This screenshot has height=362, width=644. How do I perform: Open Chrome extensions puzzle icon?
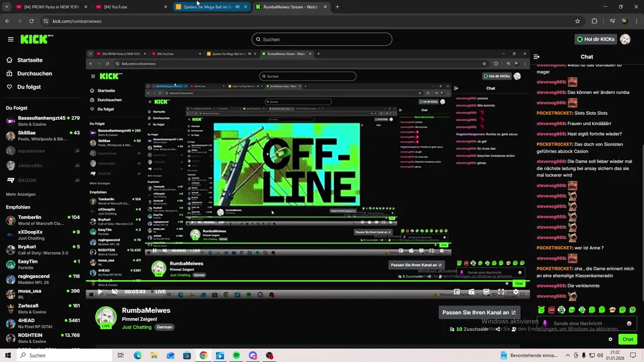(x=594, y=21)
